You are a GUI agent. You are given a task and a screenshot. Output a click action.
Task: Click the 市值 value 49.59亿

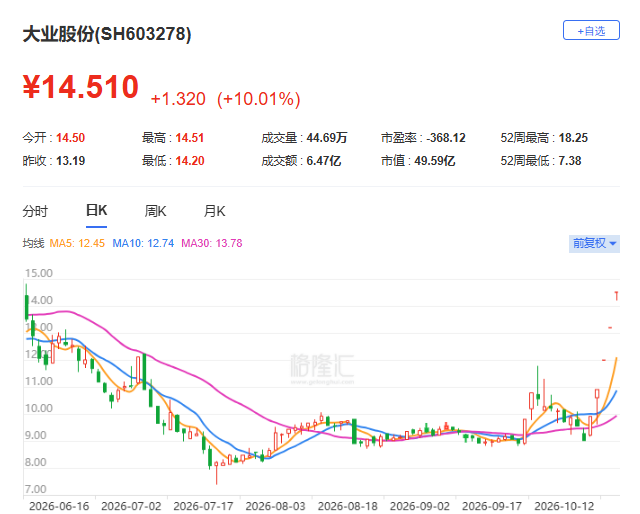(x=435, y=161)
